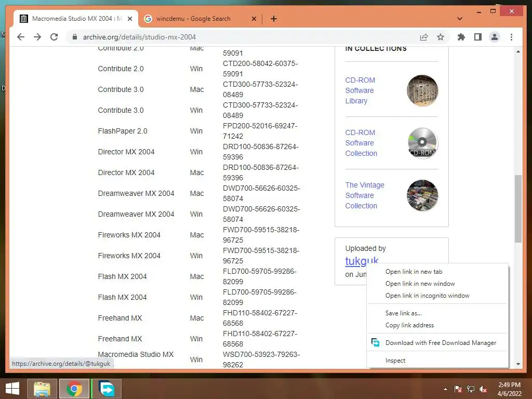Select Save link as...
The image size is (532, 399).
[403, 313]
